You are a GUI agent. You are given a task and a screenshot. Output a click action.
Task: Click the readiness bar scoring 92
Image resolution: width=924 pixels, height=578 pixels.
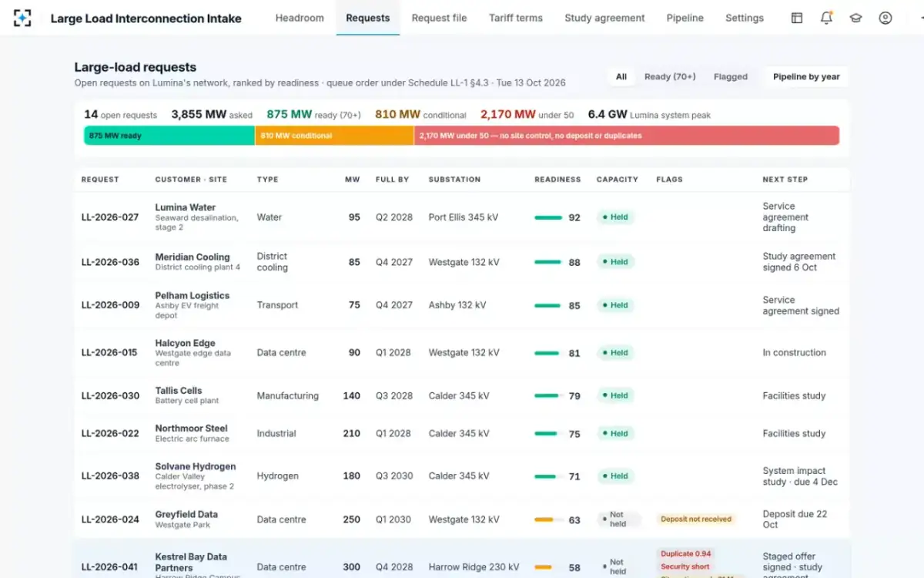tap(548, 217)
